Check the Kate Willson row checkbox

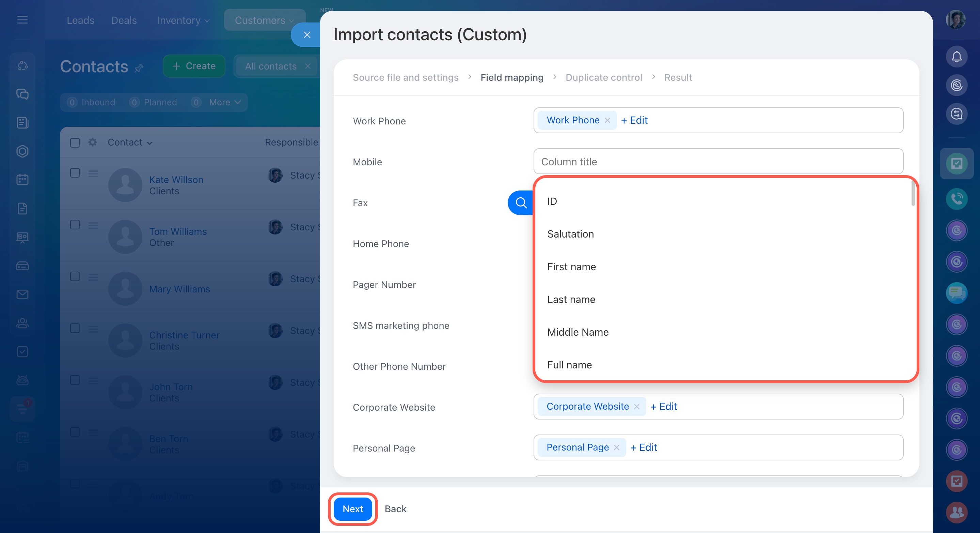pyautogui.click(x=75, y=173)
